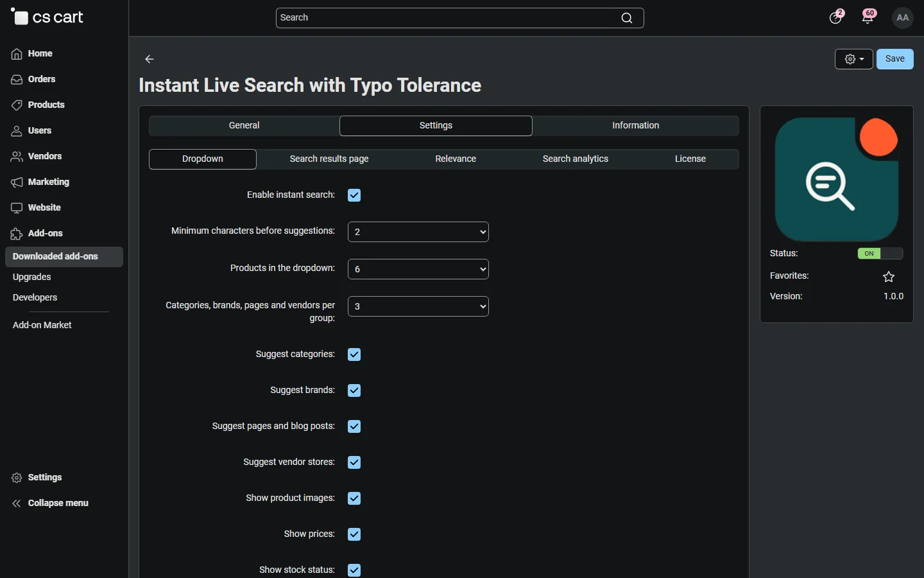Click the Save button

[895, 59]
